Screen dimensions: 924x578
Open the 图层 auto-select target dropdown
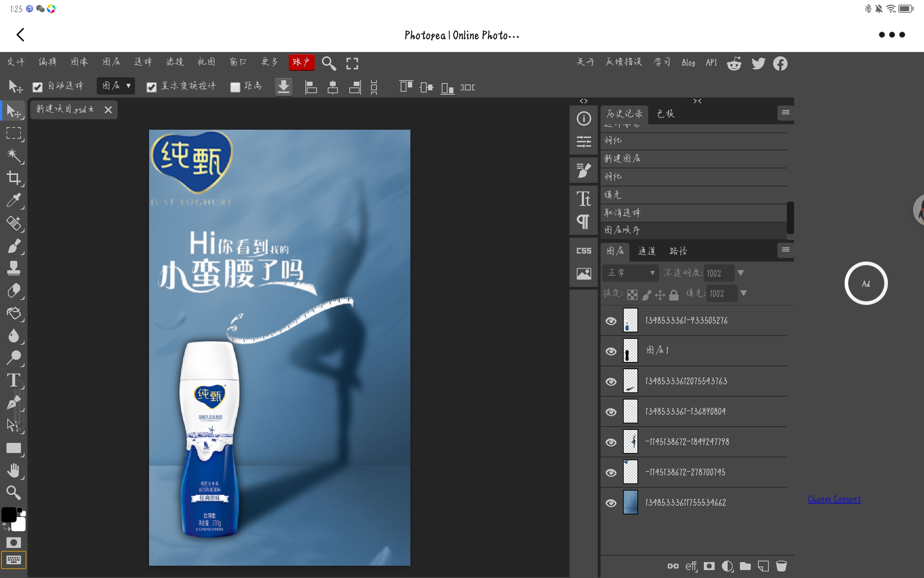[116, 86]
